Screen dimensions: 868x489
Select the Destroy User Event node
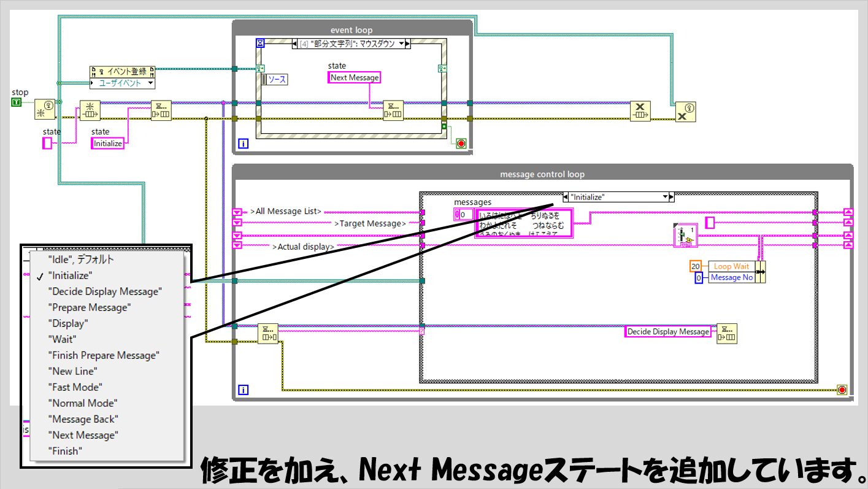tap(685, 112)
